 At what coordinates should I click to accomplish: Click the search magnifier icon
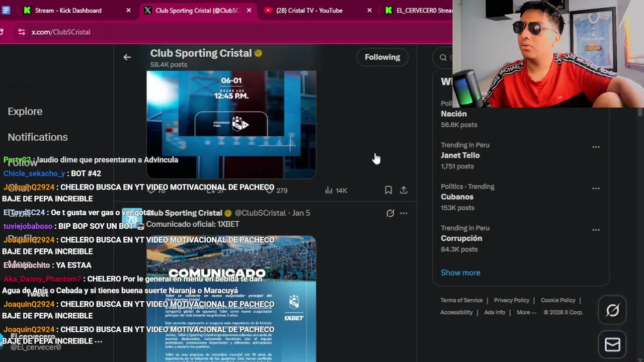443,57
